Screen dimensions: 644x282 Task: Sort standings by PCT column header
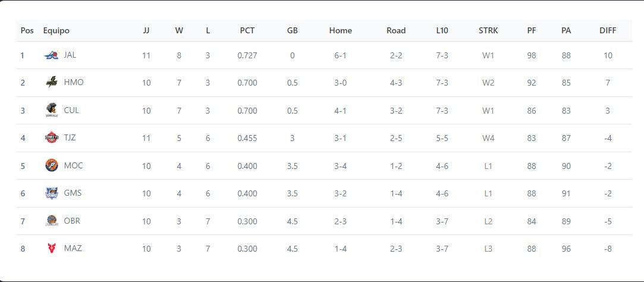pos(247,30)
